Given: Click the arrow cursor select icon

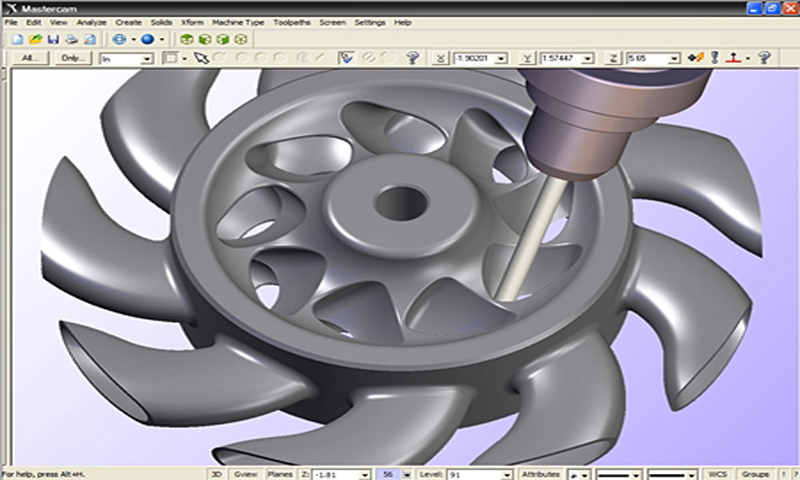Looking at the screenshot, I should click(202, 58).
